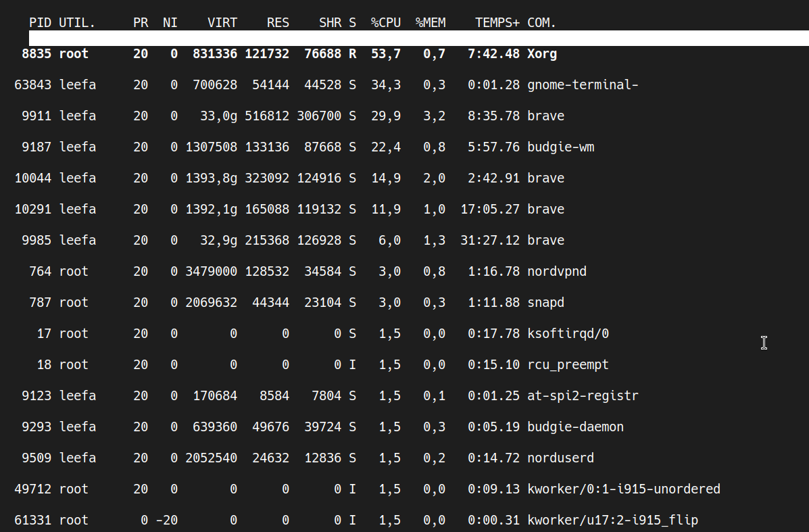Click the %CPU column header
809x532 pixels.
(385, 23)
